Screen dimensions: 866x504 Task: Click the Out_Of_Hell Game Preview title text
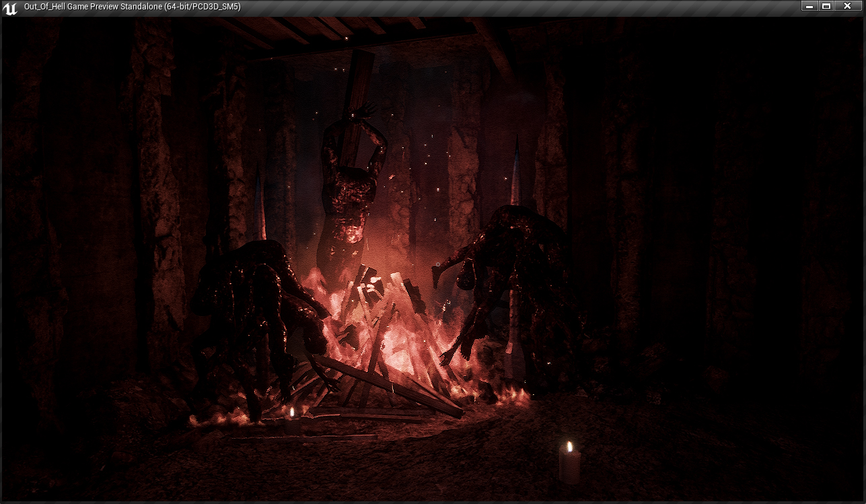click(132, 7)
